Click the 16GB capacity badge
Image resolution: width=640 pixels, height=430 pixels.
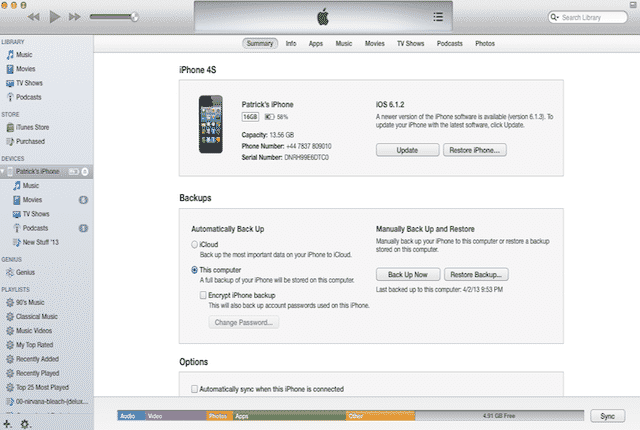pyautogui.click(x=250, y=117)
